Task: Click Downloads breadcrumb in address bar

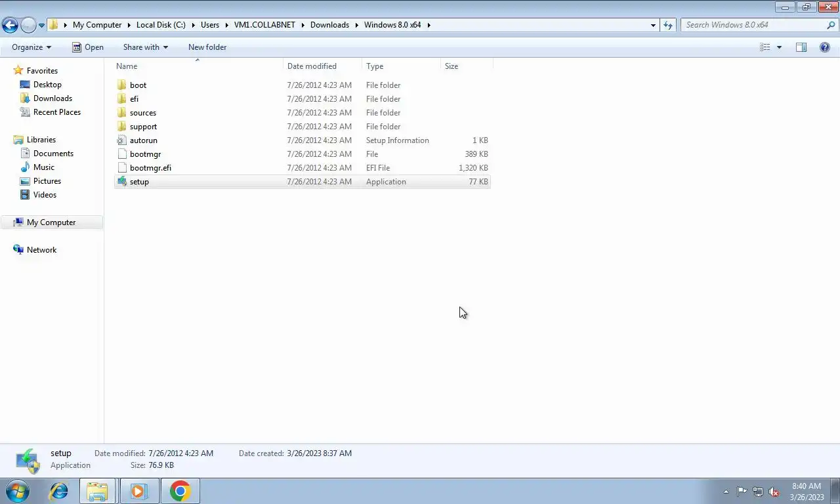Action: pyautogui.click(x=329, y=25)
